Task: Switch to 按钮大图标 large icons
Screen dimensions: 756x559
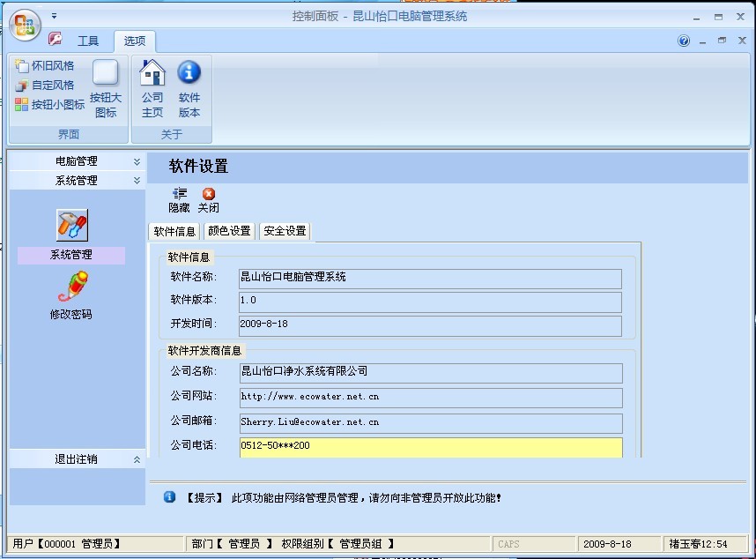Action: (106, 89)
